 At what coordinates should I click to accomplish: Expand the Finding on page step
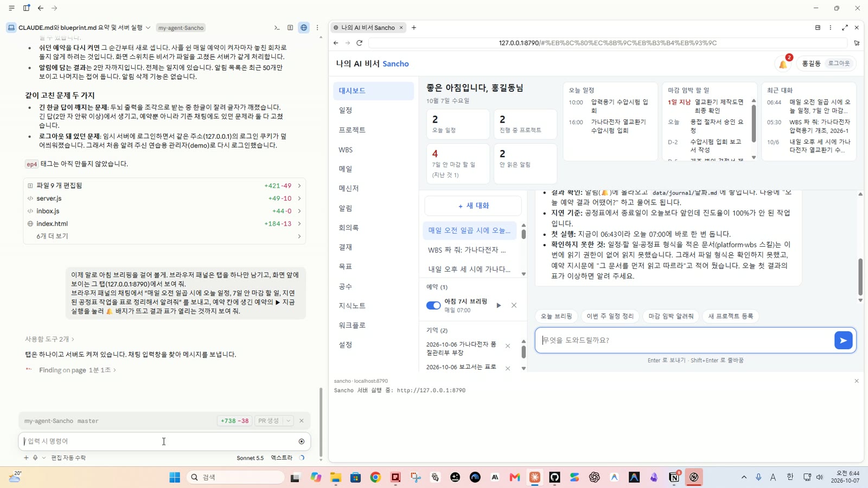78,370
